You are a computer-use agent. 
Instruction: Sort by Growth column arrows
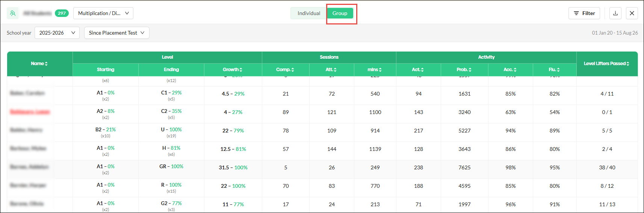click(233, 70)
